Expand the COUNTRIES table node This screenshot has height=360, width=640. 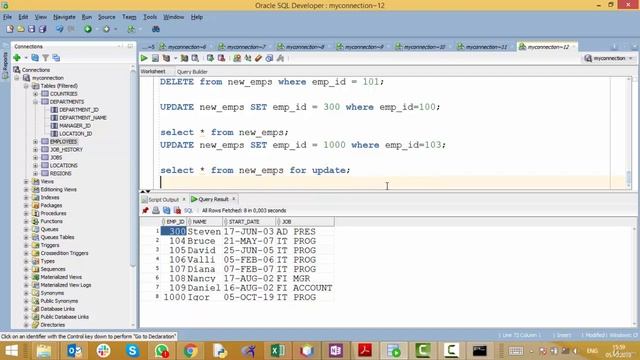[36, 94]
